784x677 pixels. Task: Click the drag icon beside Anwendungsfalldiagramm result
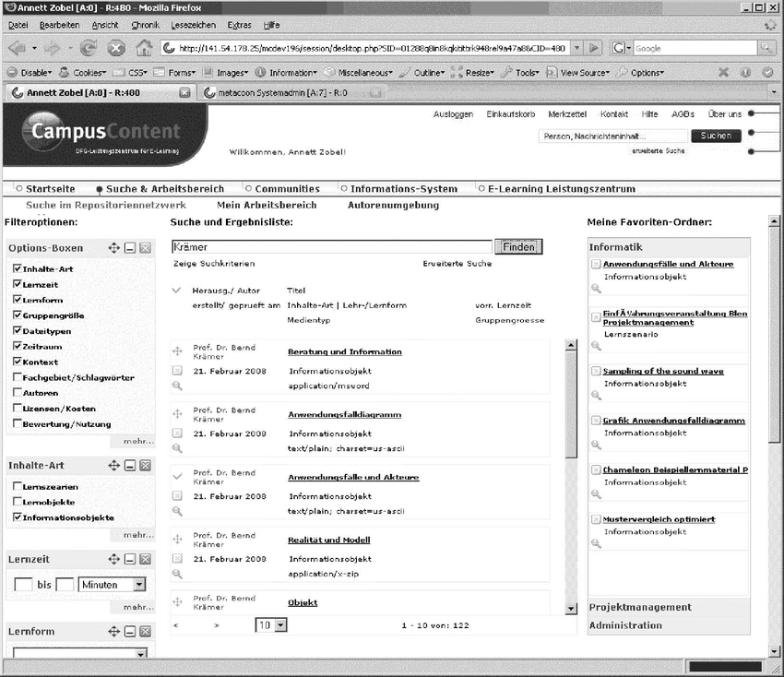(x=177, y=414)
